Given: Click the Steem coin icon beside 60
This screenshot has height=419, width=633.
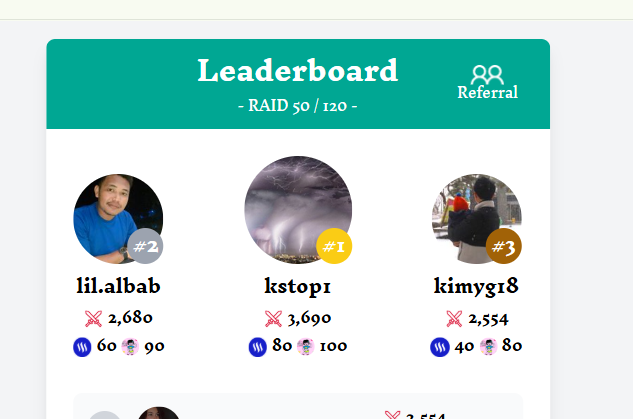Looking at the screenshot, I should [82, 347].
